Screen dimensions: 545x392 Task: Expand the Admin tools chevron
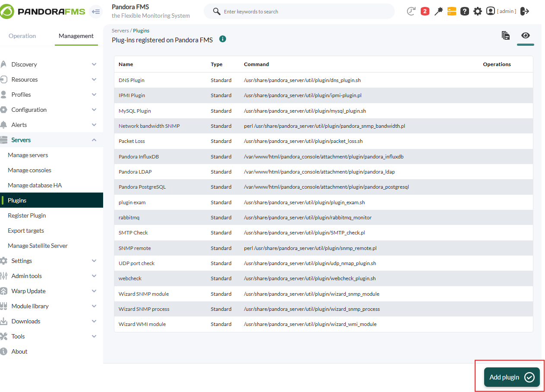coord(94,276)
